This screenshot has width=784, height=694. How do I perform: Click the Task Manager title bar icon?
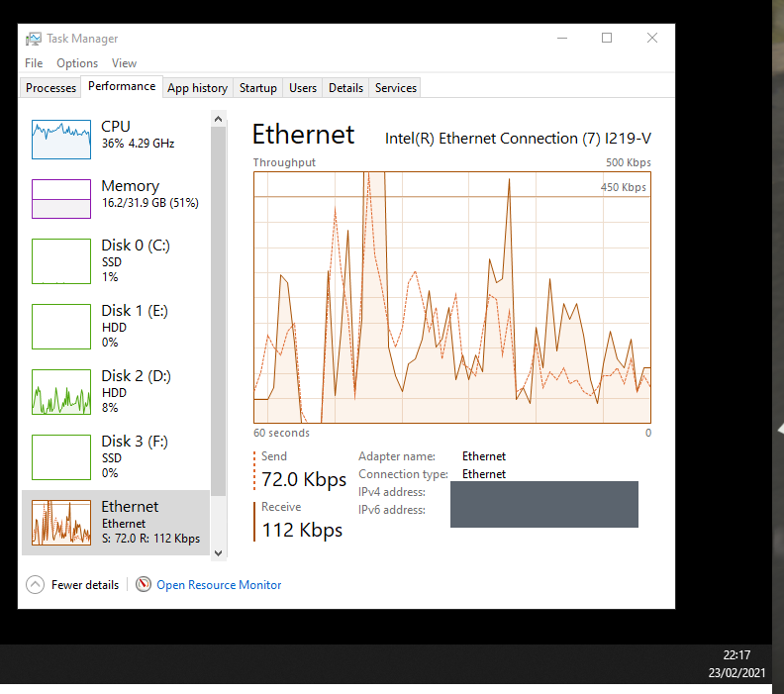[x=34, y=39]
